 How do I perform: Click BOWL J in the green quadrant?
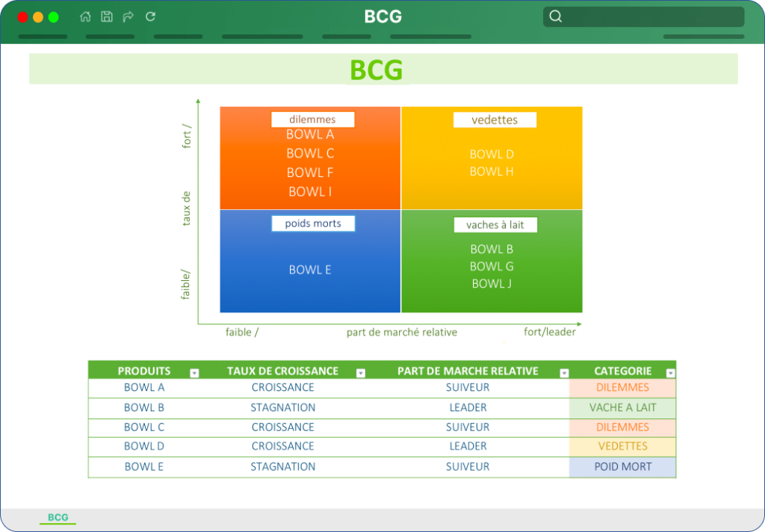(492, 284)
